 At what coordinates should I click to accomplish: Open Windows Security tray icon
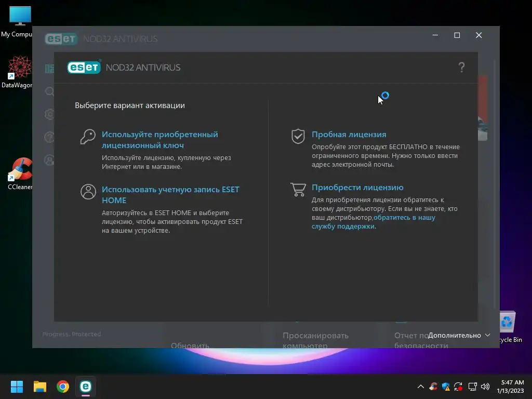click(x=446, y=387)
